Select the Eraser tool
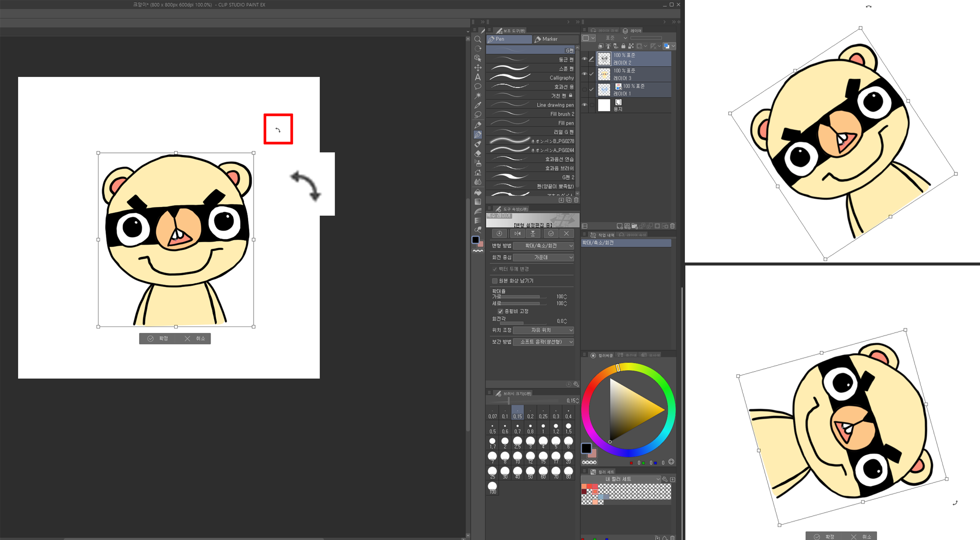The image size is (980, 540). pos(478,153)
